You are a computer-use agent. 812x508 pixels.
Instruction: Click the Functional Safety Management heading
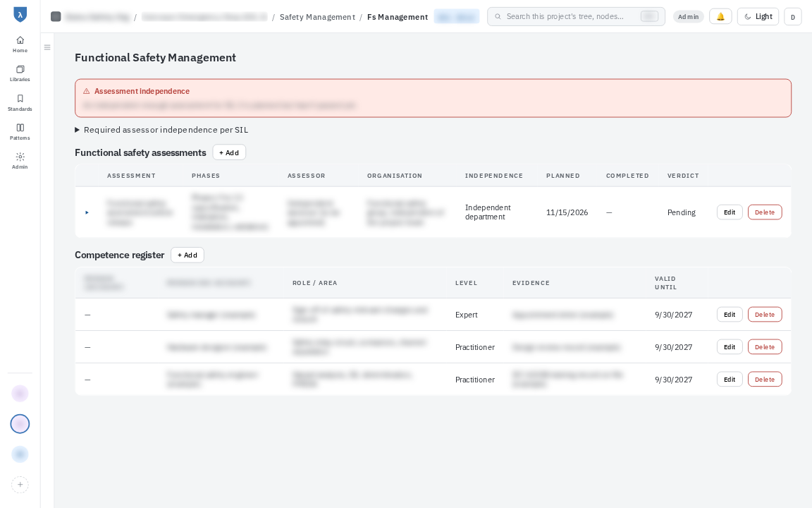pos(155,58)
